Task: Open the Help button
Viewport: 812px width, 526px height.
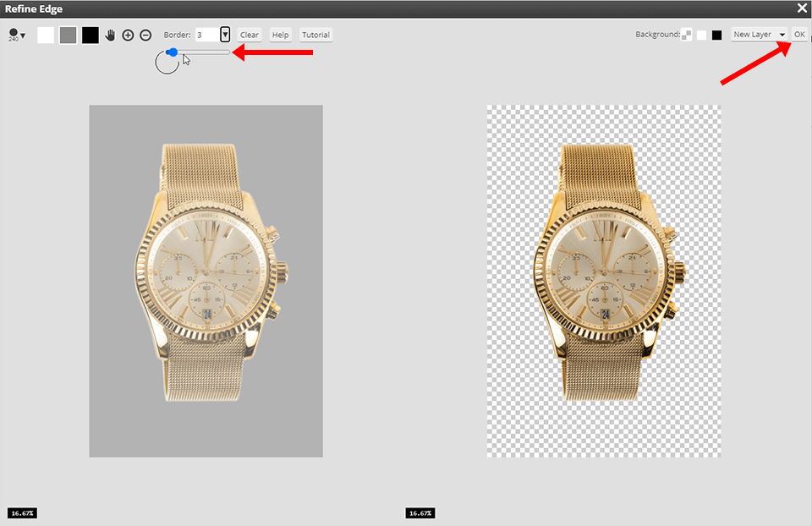Action: click(280, 35)
